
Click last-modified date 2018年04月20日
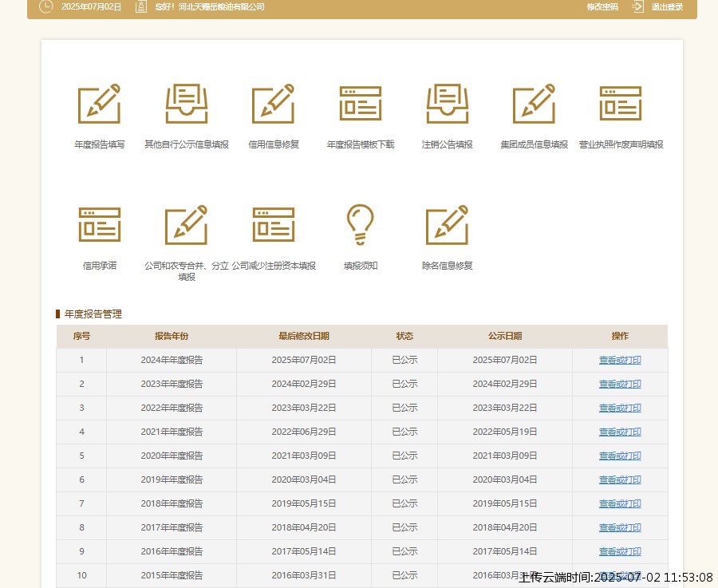[304, 527]
